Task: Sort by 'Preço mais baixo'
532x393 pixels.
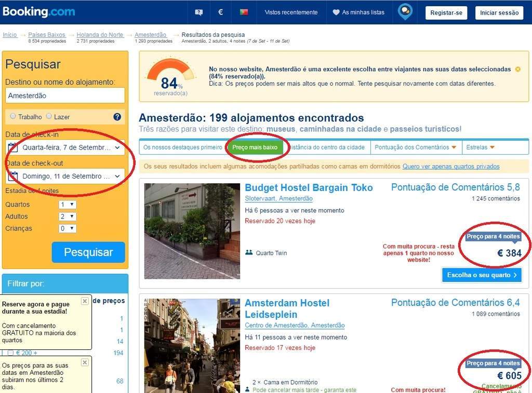Action: (x=255, y=147)
